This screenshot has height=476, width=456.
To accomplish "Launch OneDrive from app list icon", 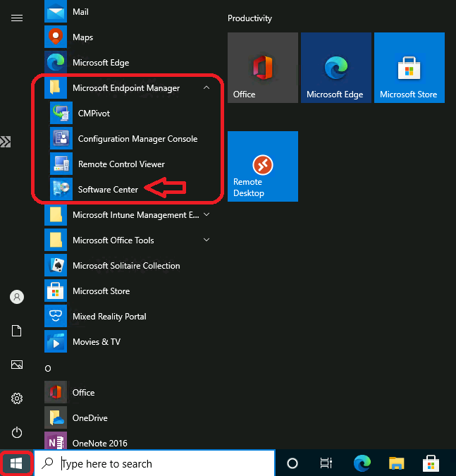I will coord(56,417).
